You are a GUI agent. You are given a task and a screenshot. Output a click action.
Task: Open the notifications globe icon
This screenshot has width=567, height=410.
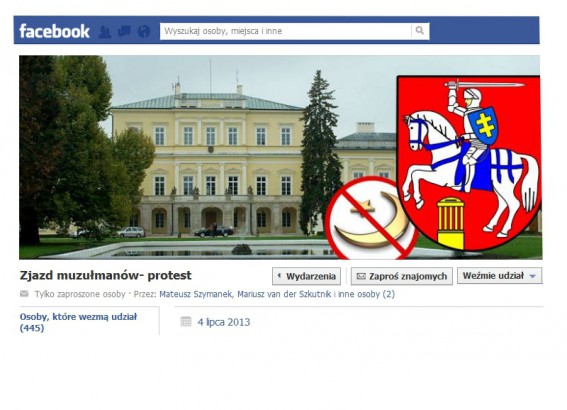tap(144, 31)
